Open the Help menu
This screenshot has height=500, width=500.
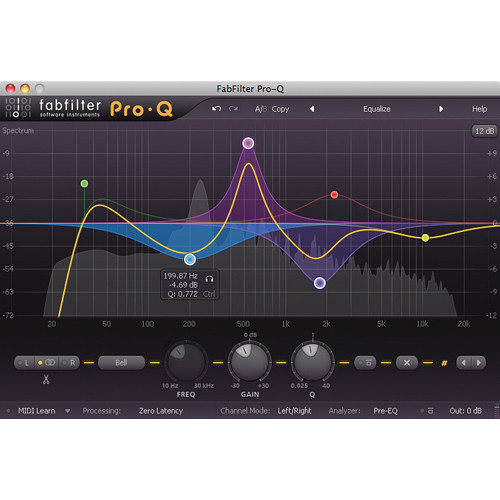tap(479, 109)
